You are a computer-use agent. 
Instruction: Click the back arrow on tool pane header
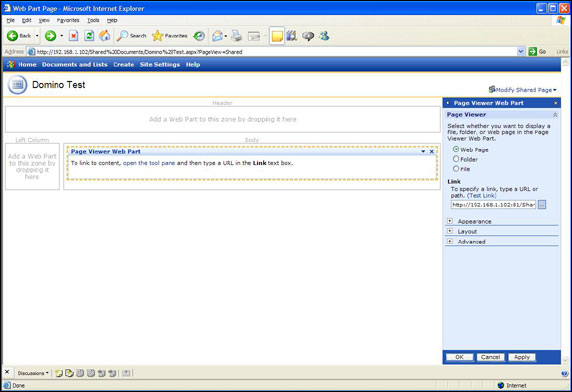click(448, 103)
